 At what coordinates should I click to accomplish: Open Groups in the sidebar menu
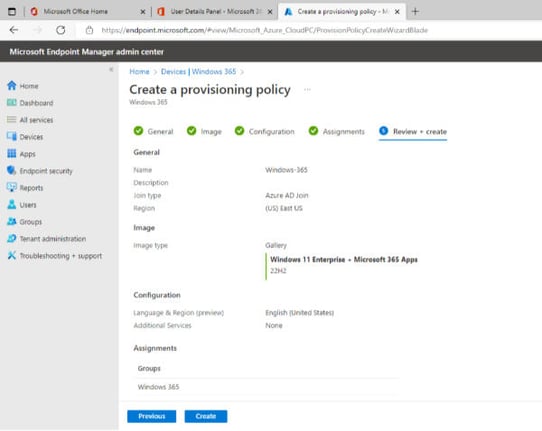click(x=30, y=222)
